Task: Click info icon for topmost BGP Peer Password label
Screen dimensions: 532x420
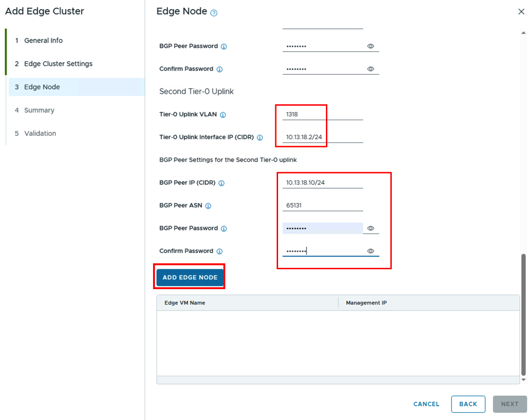Action: [224, 46]
